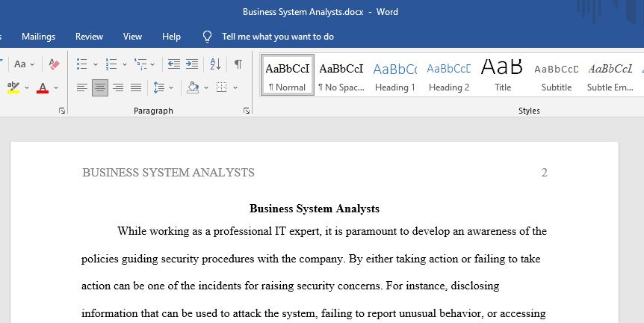Click Tell me what you want to do

[x=278, y=37]
